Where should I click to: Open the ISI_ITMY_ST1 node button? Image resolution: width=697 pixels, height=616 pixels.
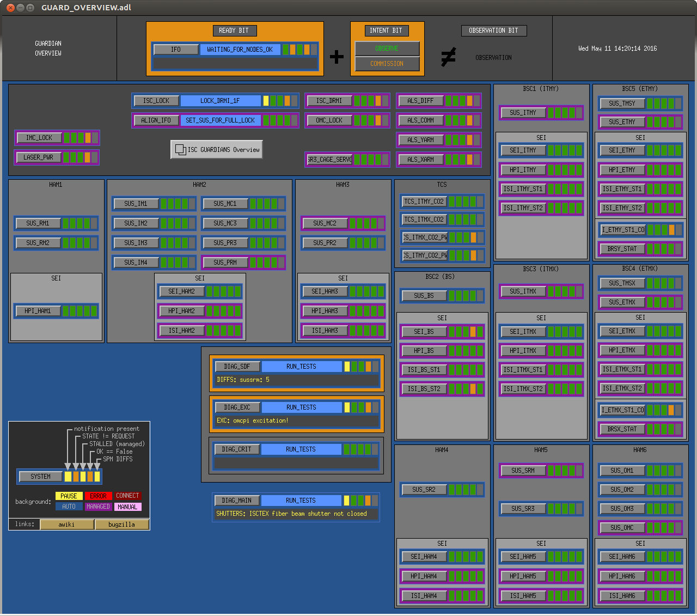tap(523, 189)
